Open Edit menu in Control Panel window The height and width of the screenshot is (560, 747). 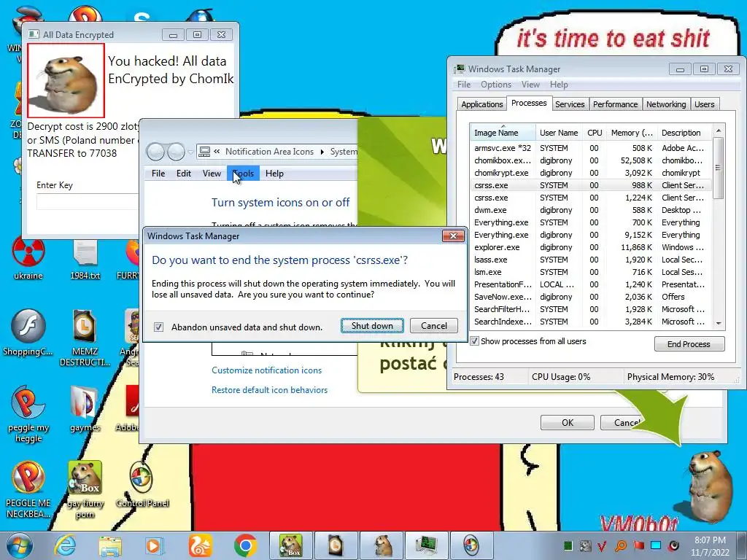pyautogui.click(x=183, y=174)
